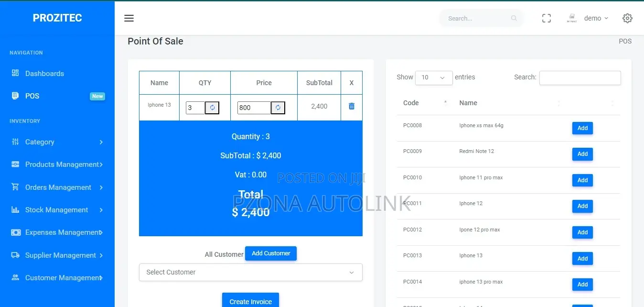Click the SubTotal value 2,400

point(319,106)
